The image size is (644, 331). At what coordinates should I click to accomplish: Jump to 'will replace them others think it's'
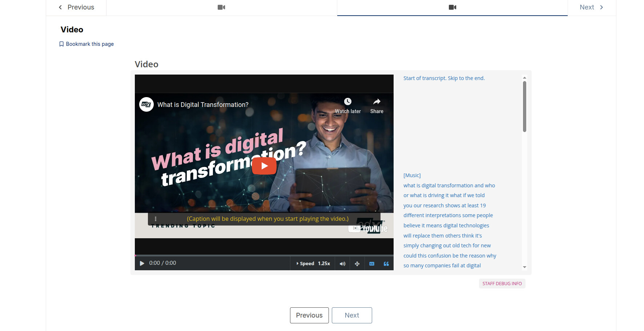pos(443,236)
